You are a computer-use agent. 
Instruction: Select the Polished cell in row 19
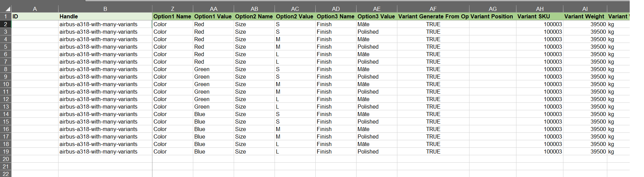click(376, 151)
